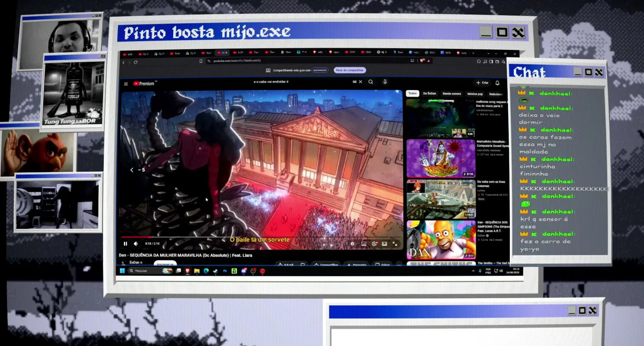Select the Música pop filter chip
This screenshot has height=346, width=644.
pyautogui.click(x=475, y=94)
